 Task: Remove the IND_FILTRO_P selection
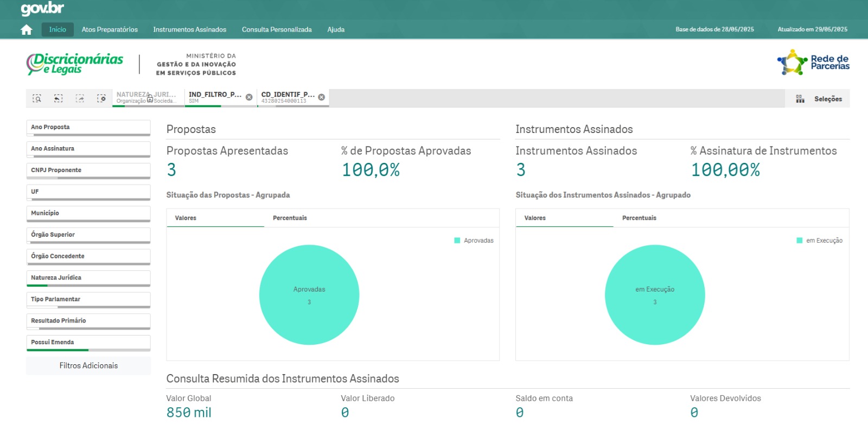pos(249,97)
